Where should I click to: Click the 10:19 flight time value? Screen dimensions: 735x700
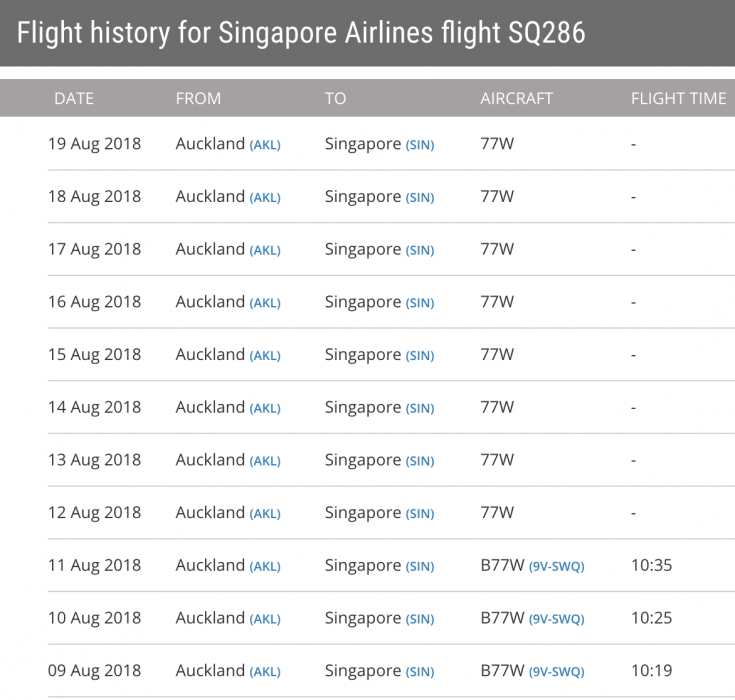point(651,670)
